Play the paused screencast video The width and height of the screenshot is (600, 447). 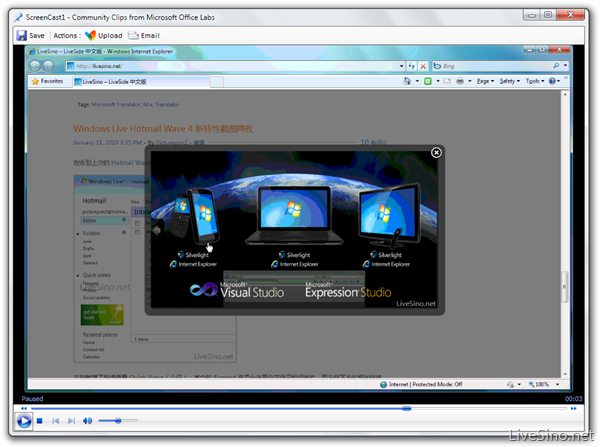point(24,421)
